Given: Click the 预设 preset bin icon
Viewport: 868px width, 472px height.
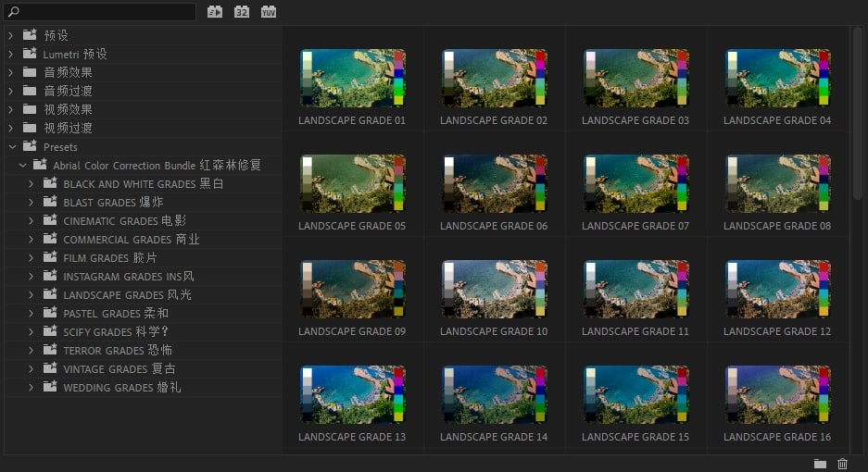Looking at the screenshot, I should (x=30, y=35).
